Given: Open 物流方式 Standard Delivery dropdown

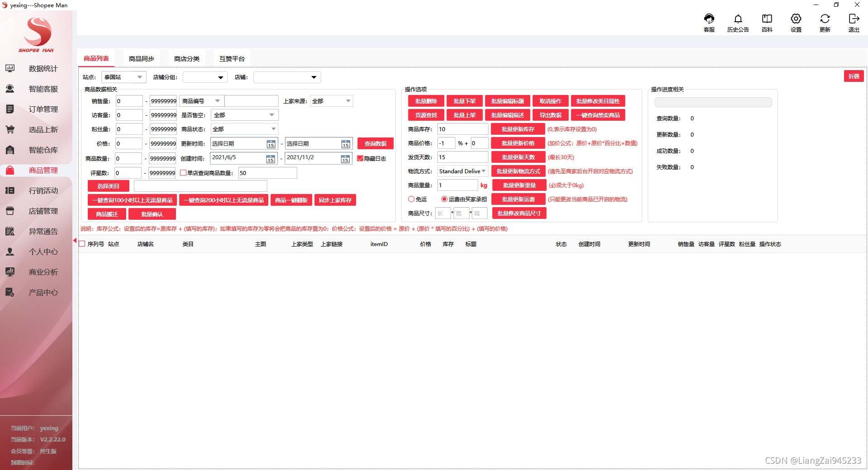Looking at the screenshot, I should (462, 171).
